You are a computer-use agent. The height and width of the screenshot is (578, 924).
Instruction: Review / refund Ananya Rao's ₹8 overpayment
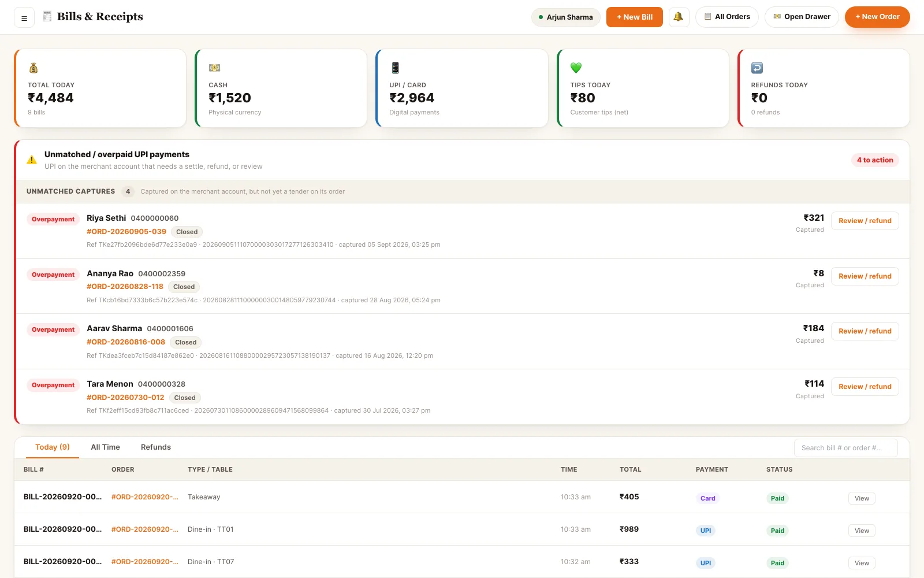pos(865,276)
